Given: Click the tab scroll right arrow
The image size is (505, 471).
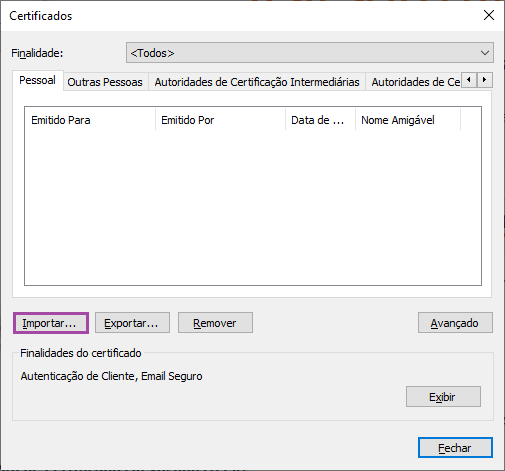Looking at the screenshot, I should (x=485, y=80).
